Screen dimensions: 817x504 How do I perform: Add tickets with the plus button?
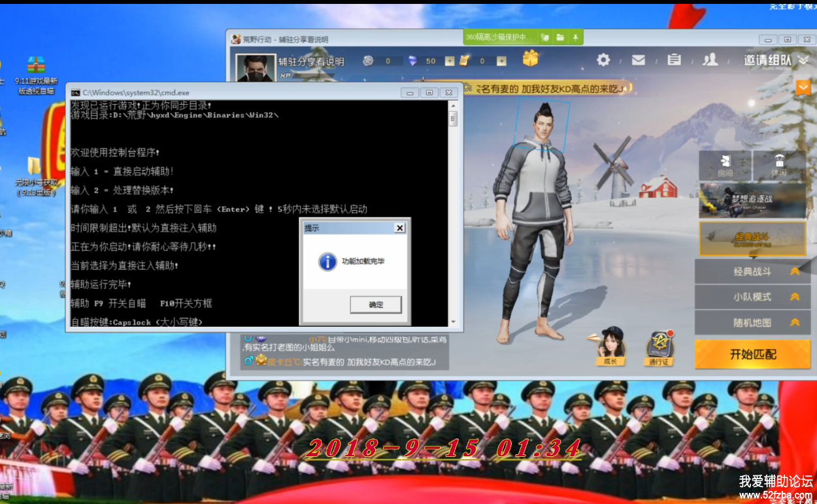pyautogui.click(x=501, y=61)
